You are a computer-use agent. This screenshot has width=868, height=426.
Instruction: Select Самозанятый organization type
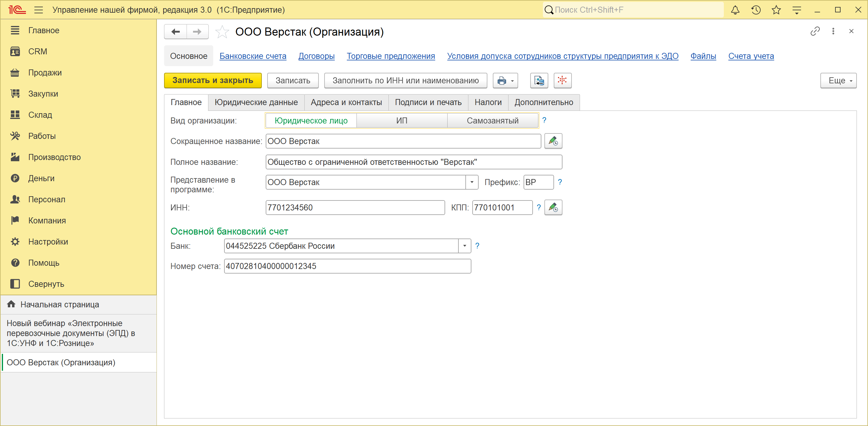click(x=492, y=121)
